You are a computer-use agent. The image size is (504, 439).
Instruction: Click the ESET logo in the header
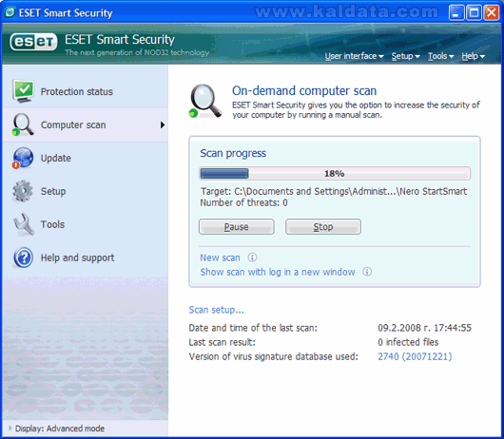pos(33,42)
